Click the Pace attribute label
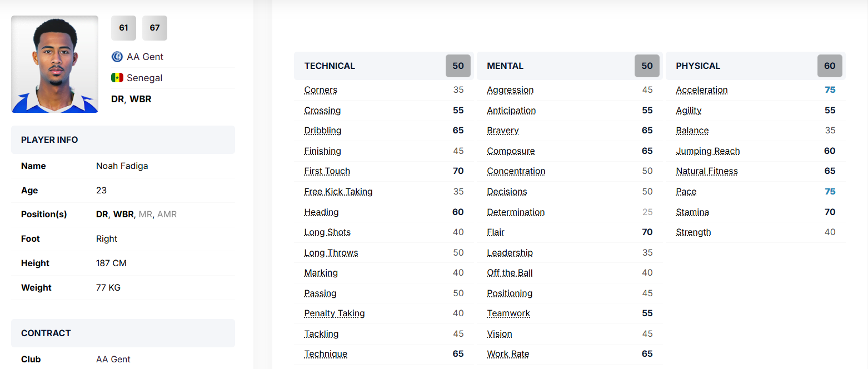Screen dimensions: 868x369 (686, 192)
